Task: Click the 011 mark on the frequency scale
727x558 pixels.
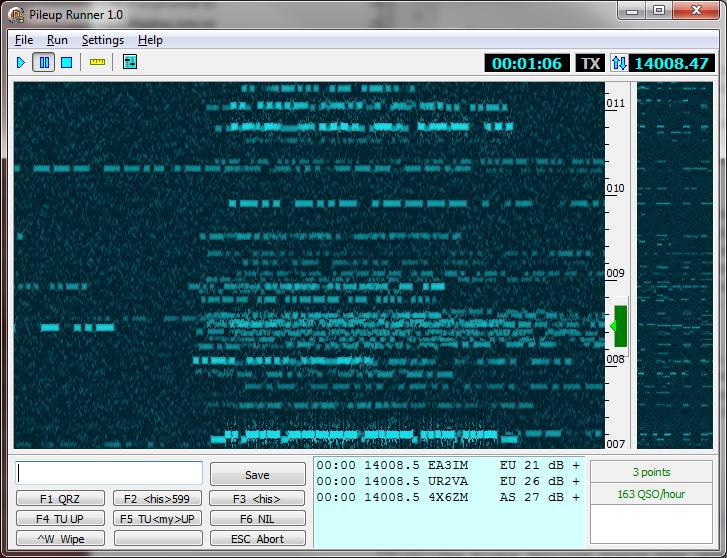Action: 616,103
